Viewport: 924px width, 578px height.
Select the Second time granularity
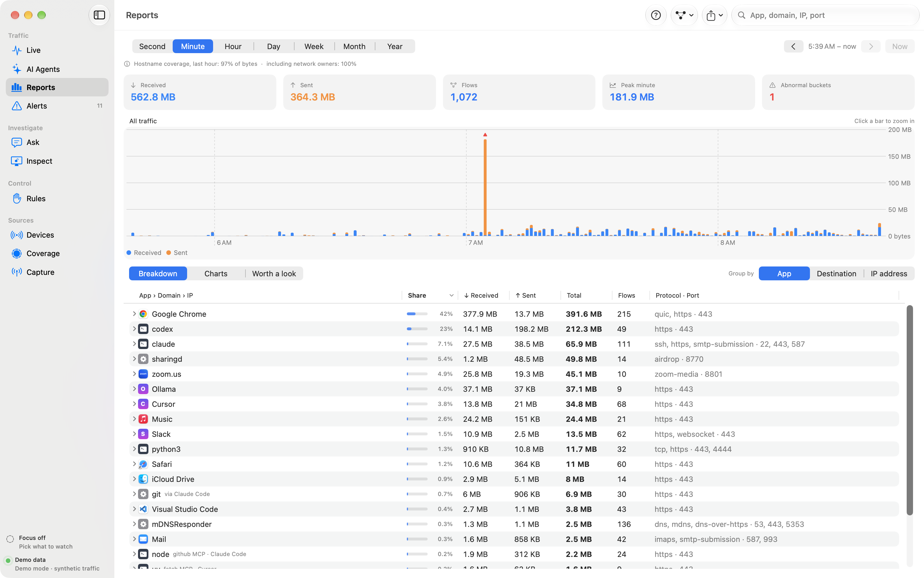pyautogui.click(x=152, y=46)
